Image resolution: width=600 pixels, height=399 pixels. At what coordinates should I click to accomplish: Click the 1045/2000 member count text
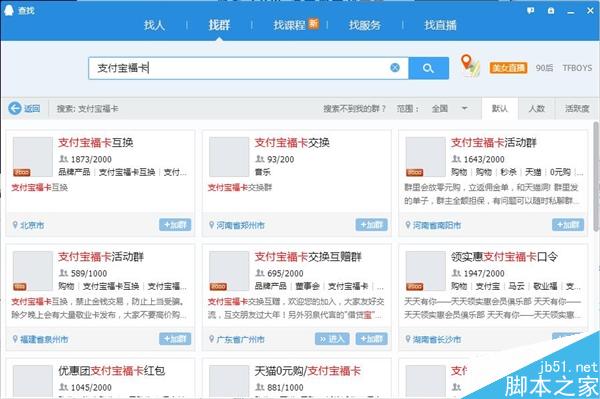[91, 387]
